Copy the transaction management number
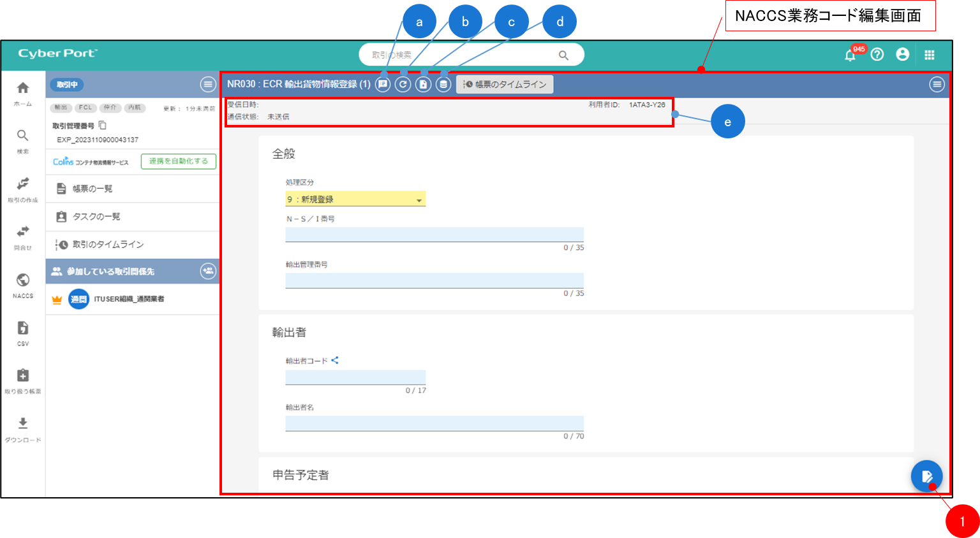The image size is (980, 538). [x=103, y=126]
